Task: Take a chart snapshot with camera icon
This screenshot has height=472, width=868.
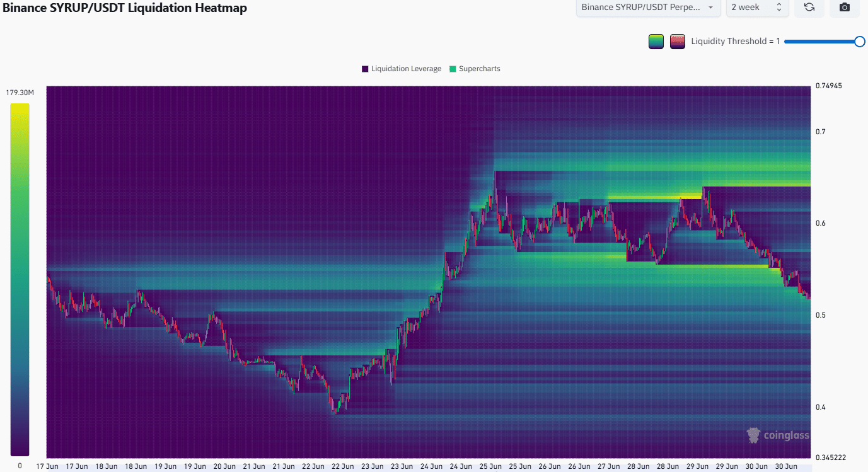Action: coord(845,8)
